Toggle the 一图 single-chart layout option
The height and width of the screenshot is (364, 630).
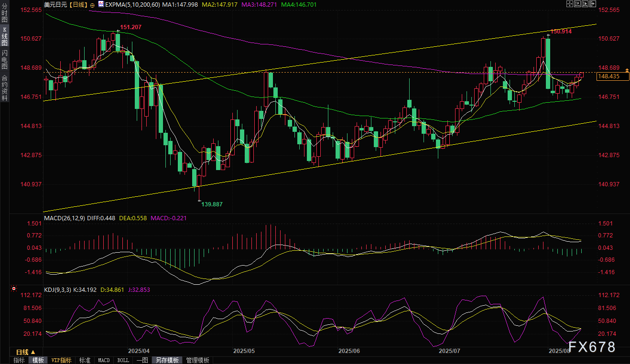pyautogui.click(x=142, y=360)
